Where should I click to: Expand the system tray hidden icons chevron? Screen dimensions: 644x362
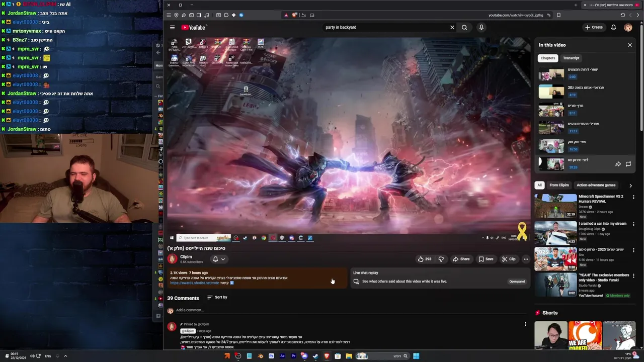[65, 356]
